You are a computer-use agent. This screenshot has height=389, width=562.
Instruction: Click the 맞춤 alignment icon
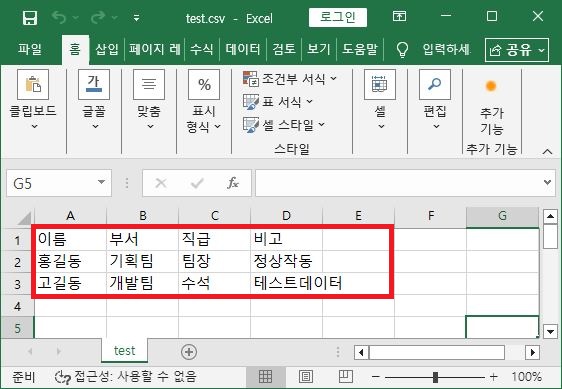pyautogui.click(x=149, y=85)
